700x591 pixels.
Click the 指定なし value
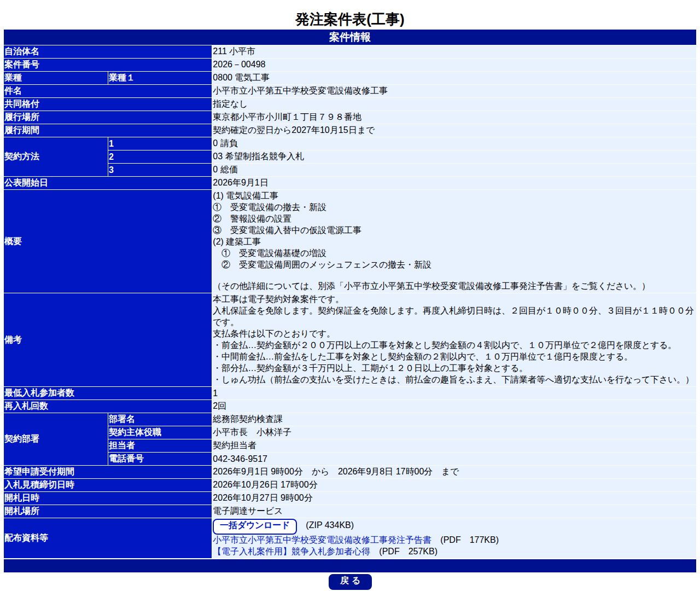(x=230, y=104)
